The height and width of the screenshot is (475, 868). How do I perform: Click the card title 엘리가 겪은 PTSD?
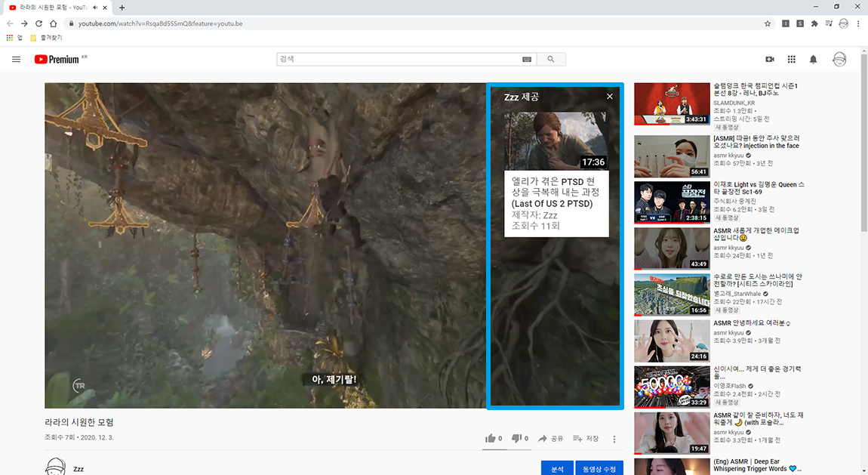point(556,192)
